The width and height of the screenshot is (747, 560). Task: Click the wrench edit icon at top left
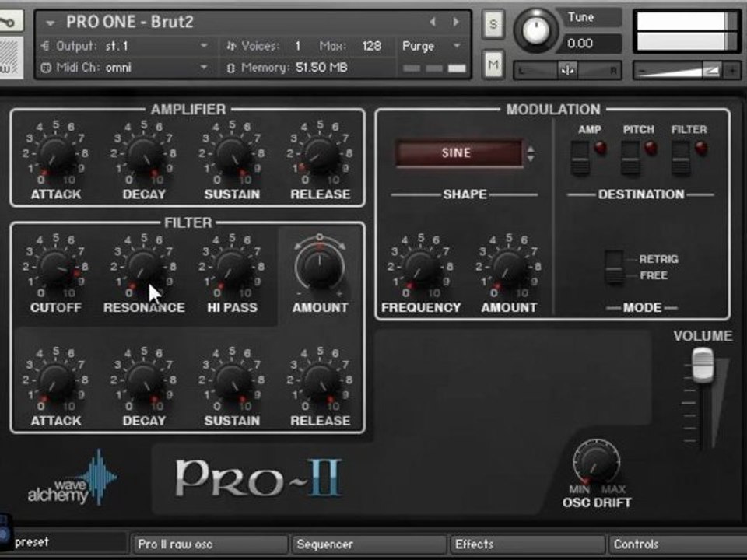coord(9,22)
